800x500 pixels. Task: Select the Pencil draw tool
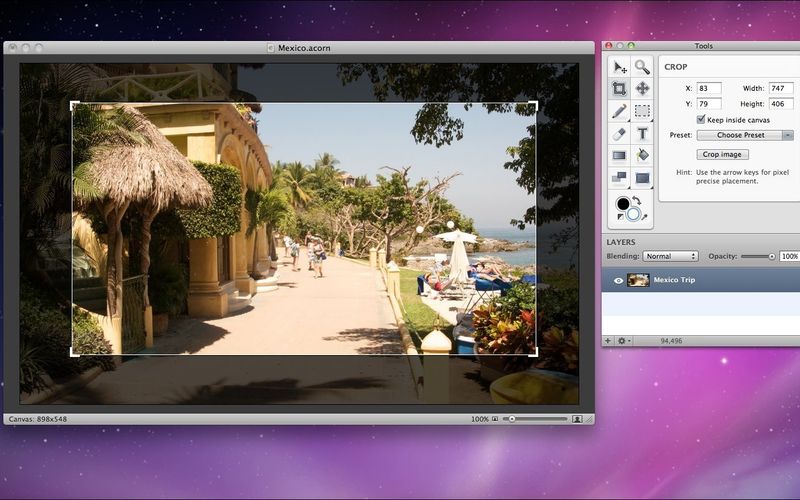click(x=619, y=111)
